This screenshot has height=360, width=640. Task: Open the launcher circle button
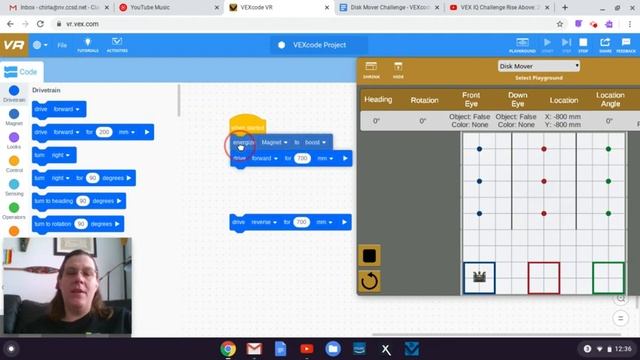pos(11,349)
